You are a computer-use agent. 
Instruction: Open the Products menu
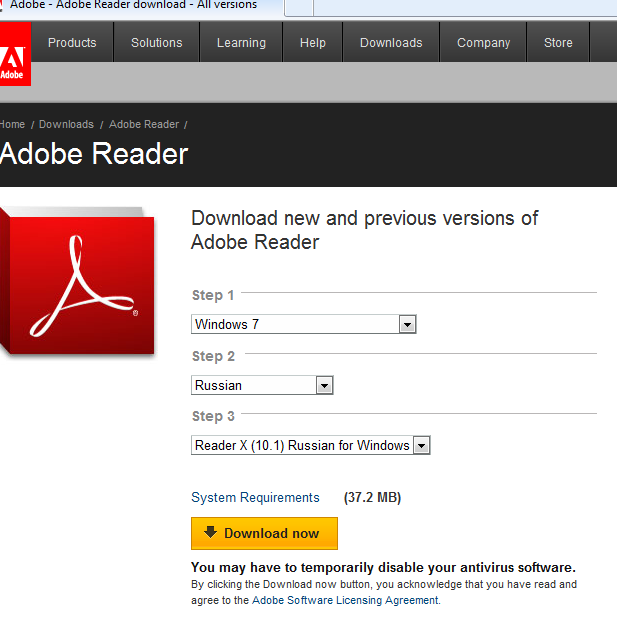[x=72, y=43]
